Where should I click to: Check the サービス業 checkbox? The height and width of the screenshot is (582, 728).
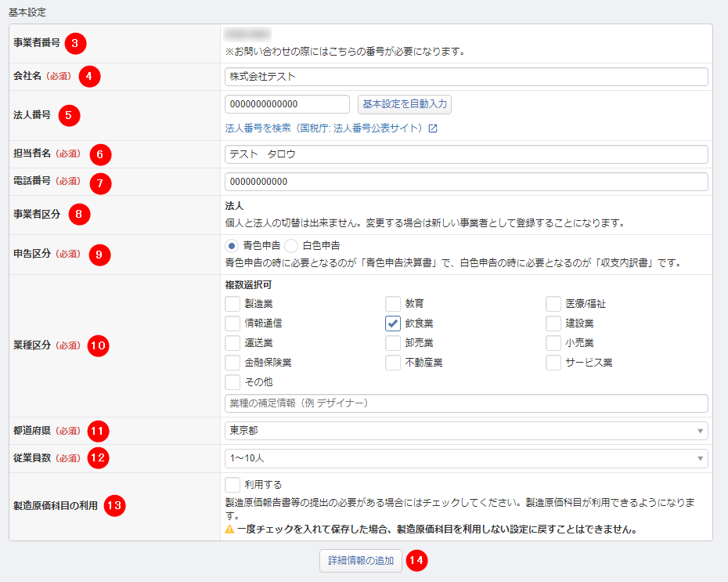coord(553,363)
